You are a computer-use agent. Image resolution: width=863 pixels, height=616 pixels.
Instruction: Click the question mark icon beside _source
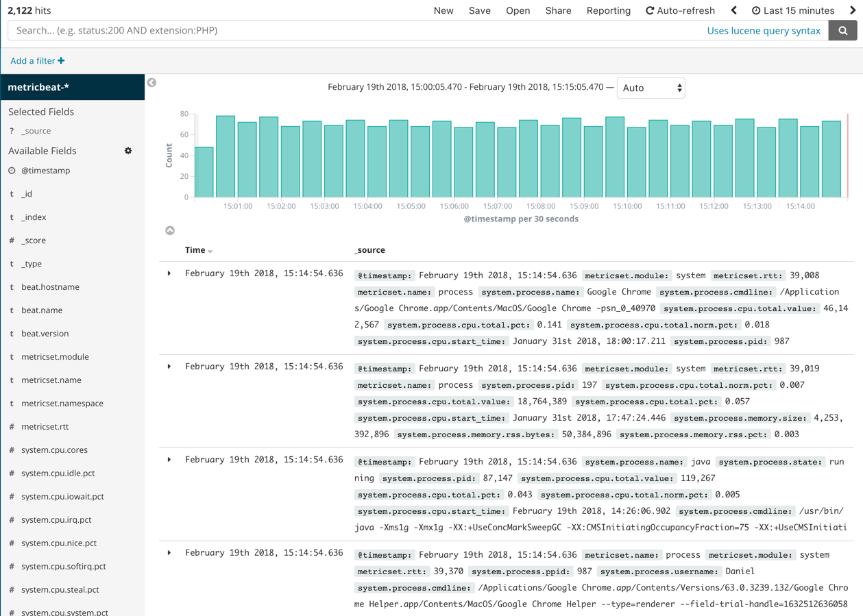pyautogui.click(x=12, y=131)
